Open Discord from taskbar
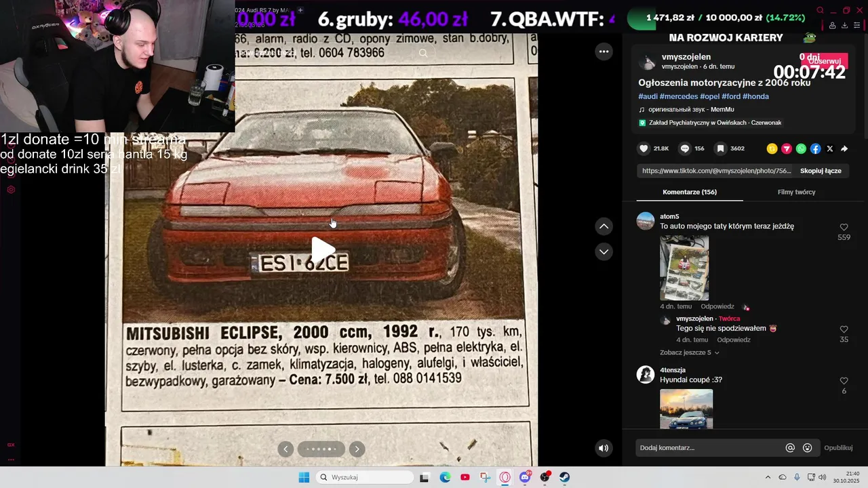Image resolution: width=868 pixels, height=488 pixels. [525, 477]
